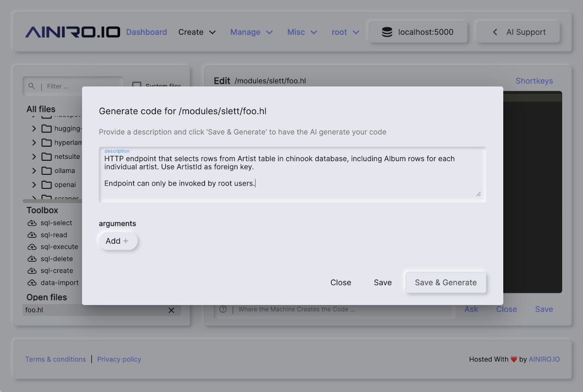Viewport: 583px width, 392px height.
Task: Click the Filter search field
Action: pos(73,86)
